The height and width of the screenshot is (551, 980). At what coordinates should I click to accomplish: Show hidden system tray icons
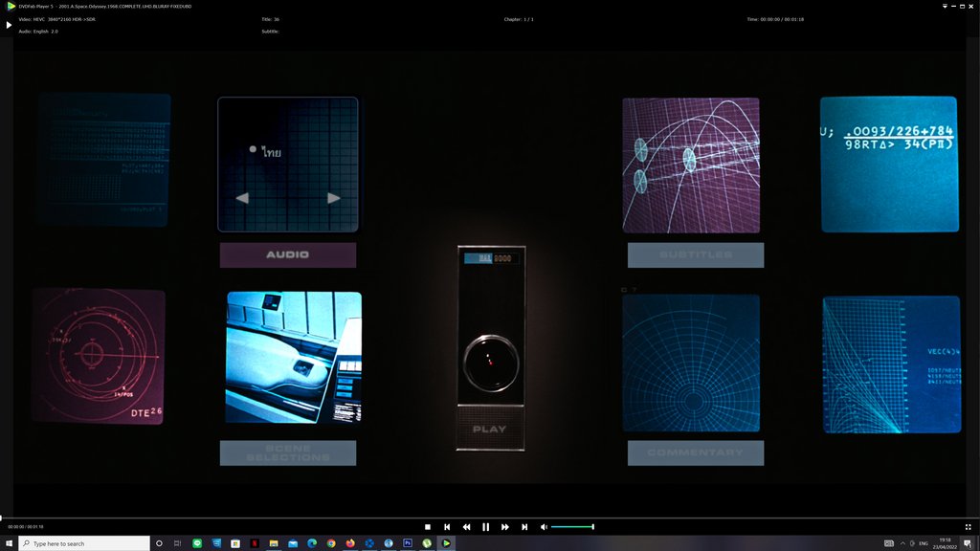[902, 543]
